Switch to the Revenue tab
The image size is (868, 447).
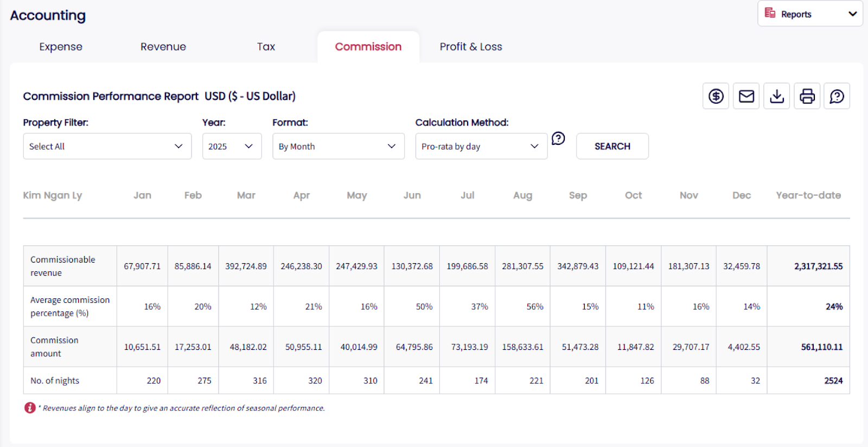click(163, 47)
